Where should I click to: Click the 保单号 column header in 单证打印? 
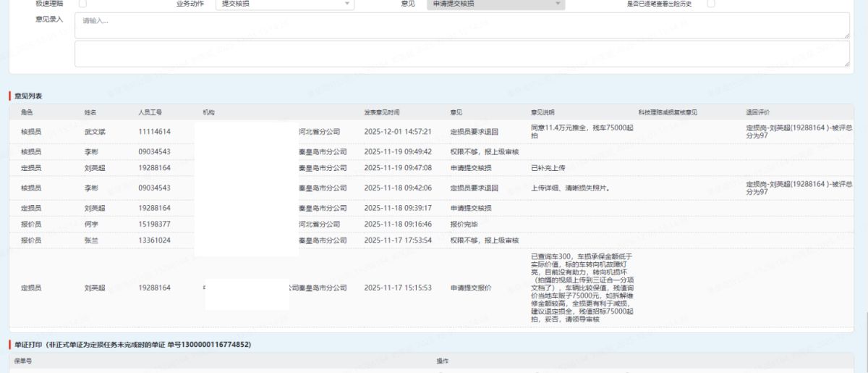coord(25,360)
